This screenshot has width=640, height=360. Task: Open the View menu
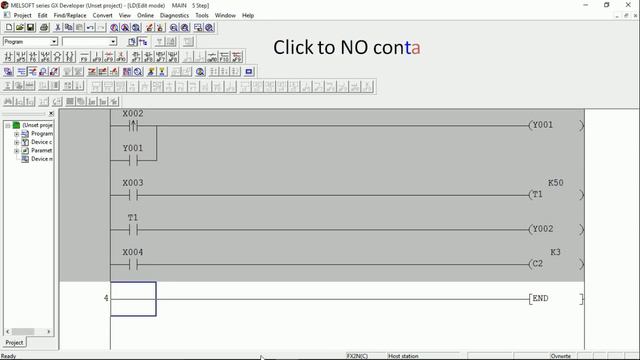(x=124, y=16)
